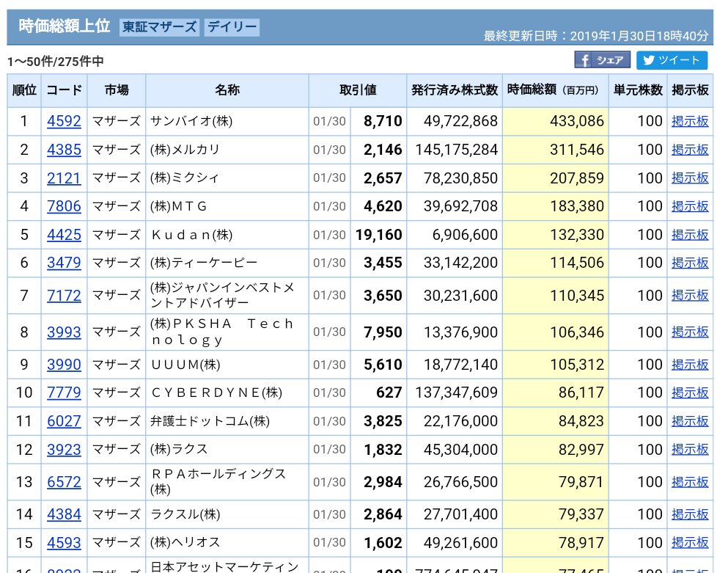Click company name (株)メルカリ
The height and width of the screenshot is (573, 728).
click(185, 150)
